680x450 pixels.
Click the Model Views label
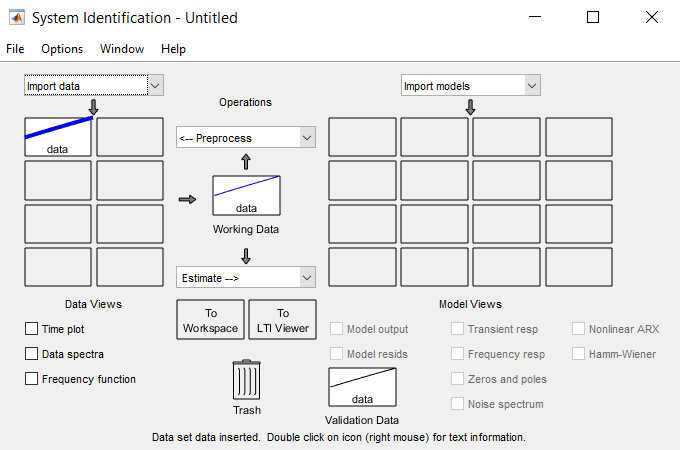tap(470, 304)
